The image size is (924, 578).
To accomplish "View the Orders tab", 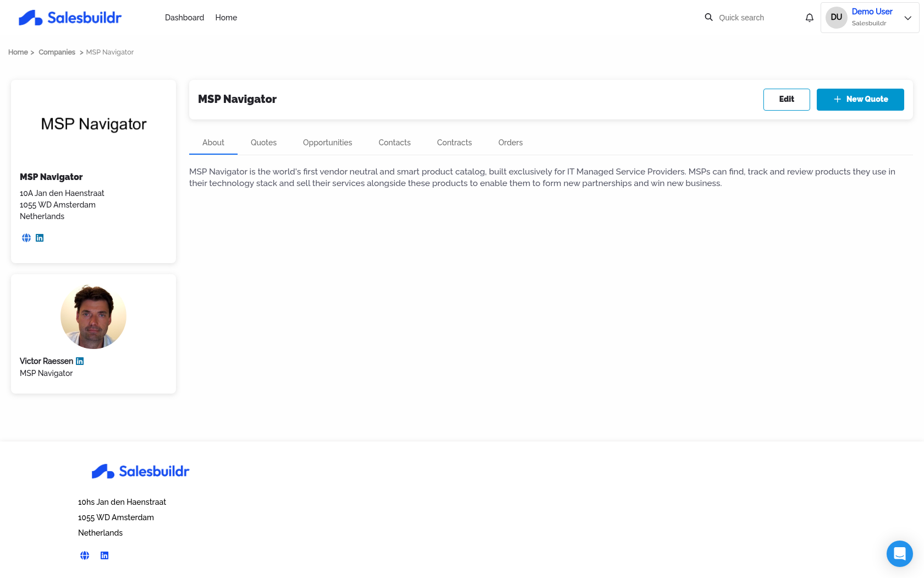I will coord(510,143).
